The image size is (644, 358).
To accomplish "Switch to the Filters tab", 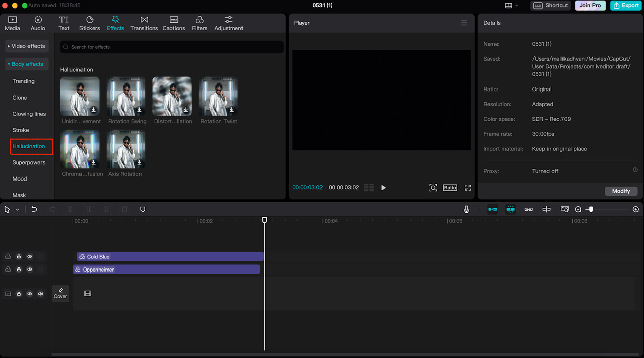I will click(x=199, y=23).
